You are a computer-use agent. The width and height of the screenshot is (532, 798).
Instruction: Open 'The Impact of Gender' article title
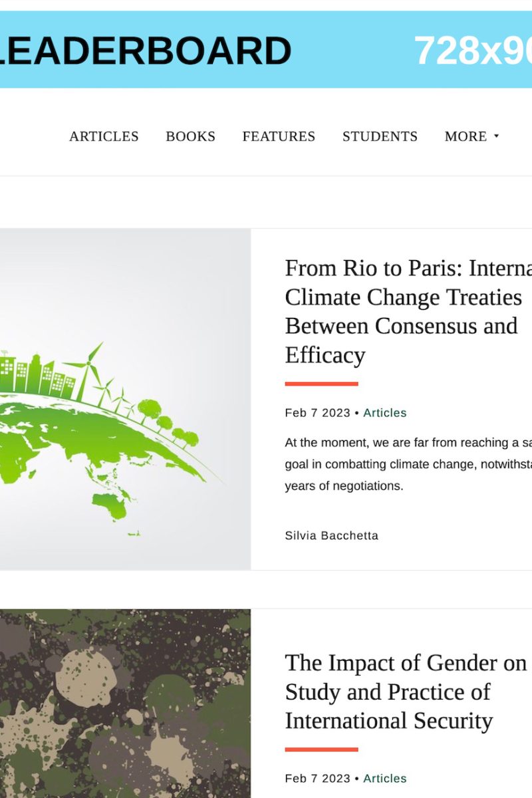click(406, 692)
